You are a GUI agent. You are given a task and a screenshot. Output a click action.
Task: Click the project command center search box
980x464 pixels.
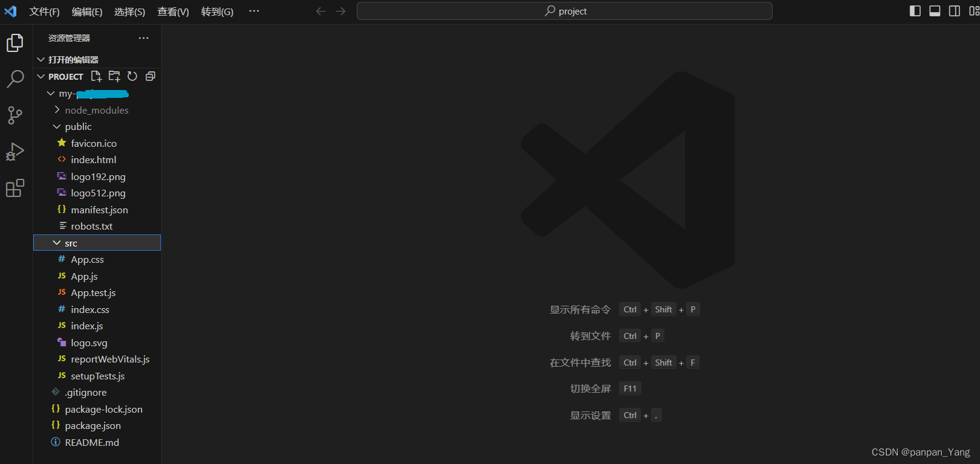click(564, 11)
